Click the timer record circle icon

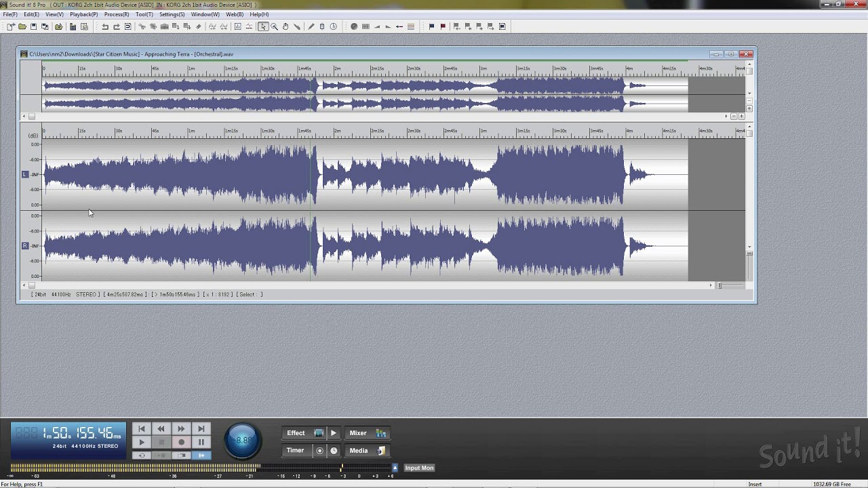[x=319, y=451]
